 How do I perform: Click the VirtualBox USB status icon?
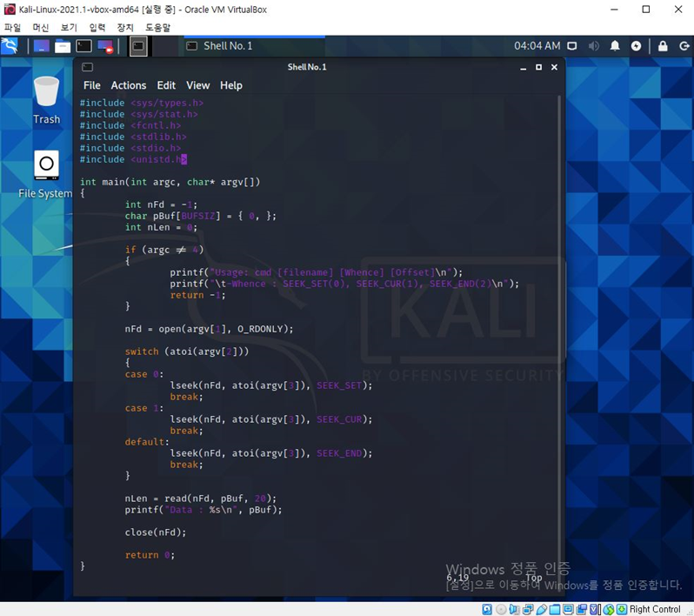click(x=541, y=609)
